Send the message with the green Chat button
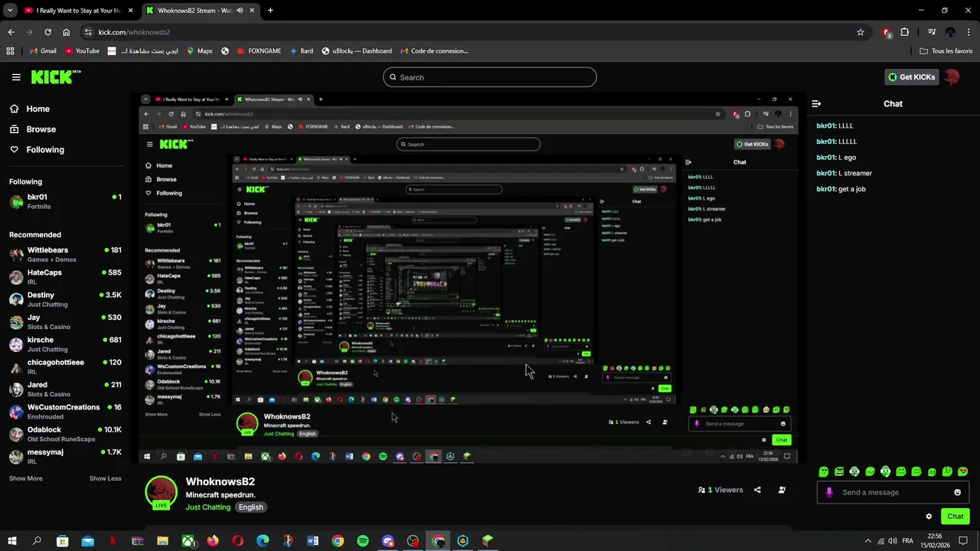 [955, 517]
